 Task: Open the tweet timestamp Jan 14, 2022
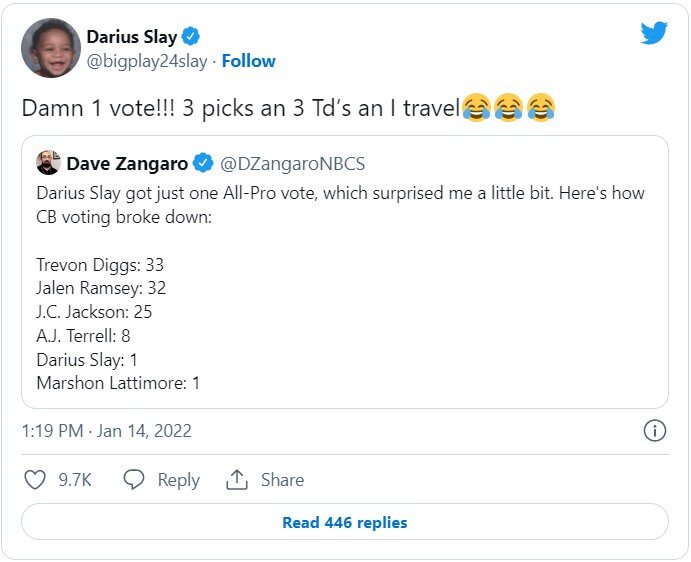(x=106, y=431)
